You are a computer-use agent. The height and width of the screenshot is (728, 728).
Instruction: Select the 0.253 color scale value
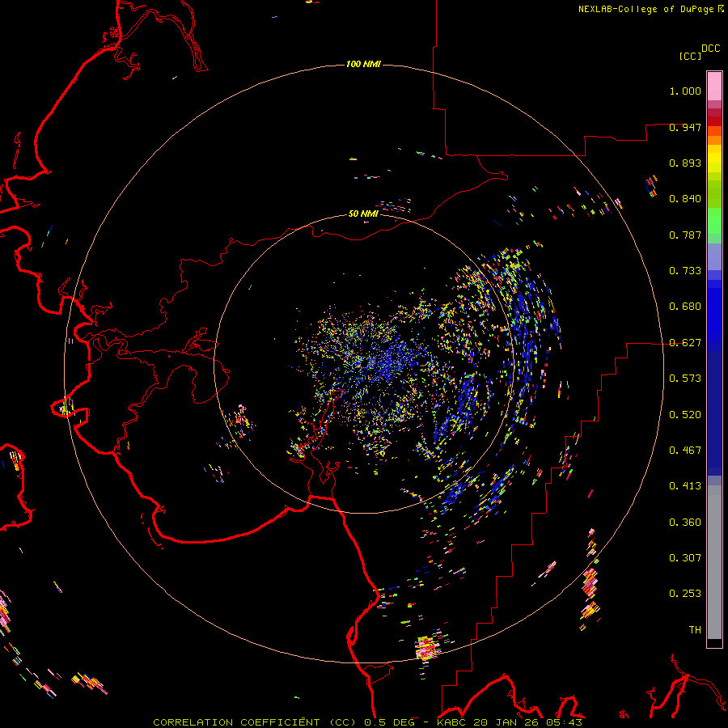(685, 594)
